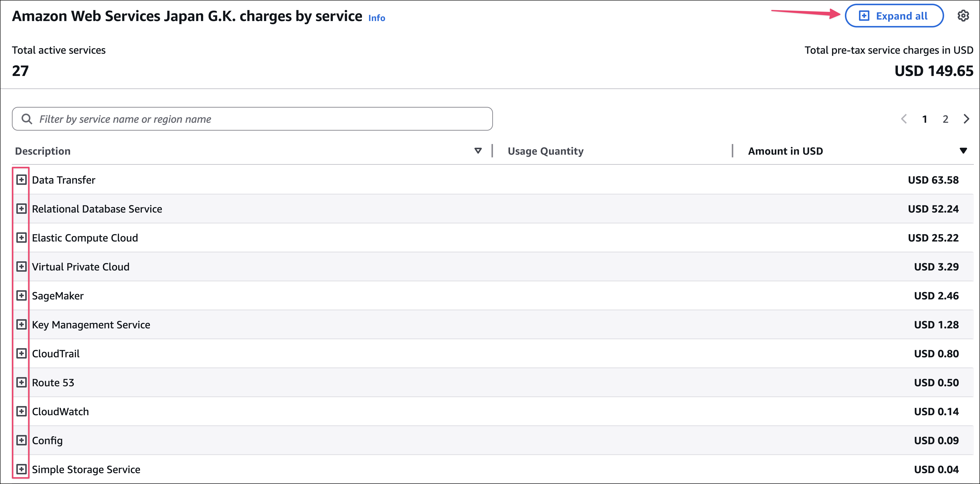Expand the Data Transfer row
Viewport: 980px width, 484px height.
(21, 180)
